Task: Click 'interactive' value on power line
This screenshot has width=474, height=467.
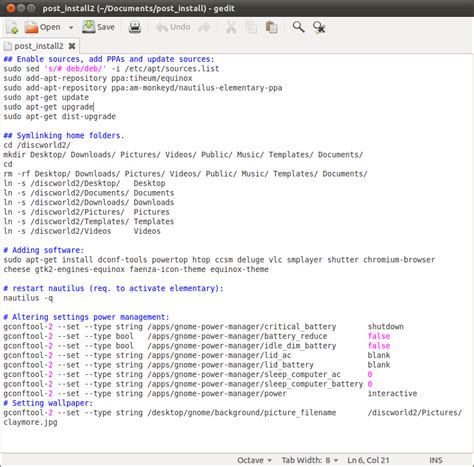Action: 392,394
